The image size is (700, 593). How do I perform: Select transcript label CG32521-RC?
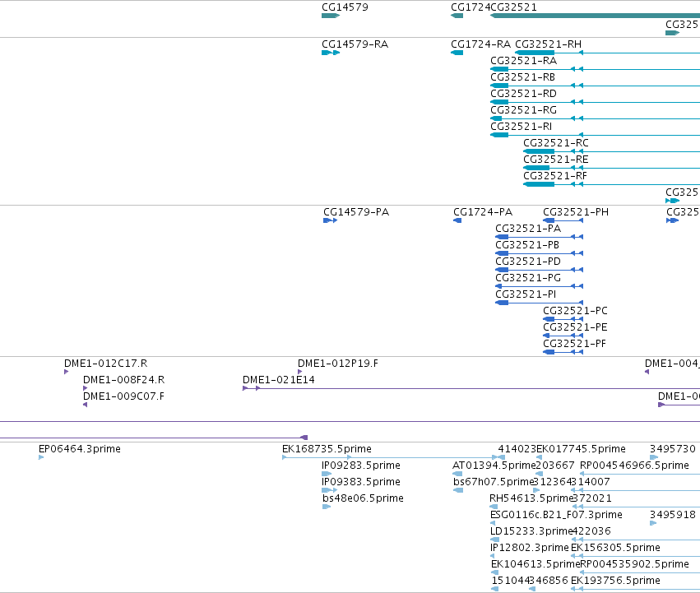556,143
